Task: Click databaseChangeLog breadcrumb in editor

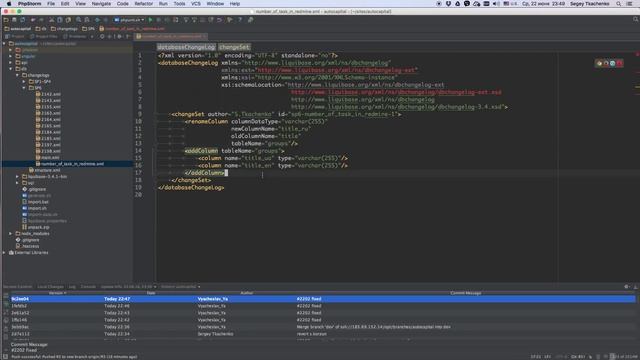Action: pyautogui.click(x=186, y=47)
